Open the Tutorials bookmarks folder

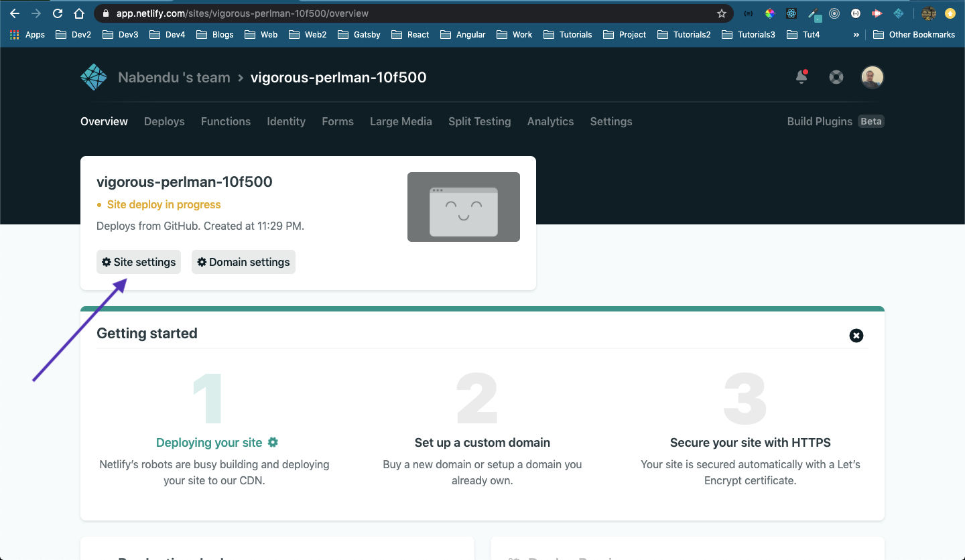click(568, 34)
